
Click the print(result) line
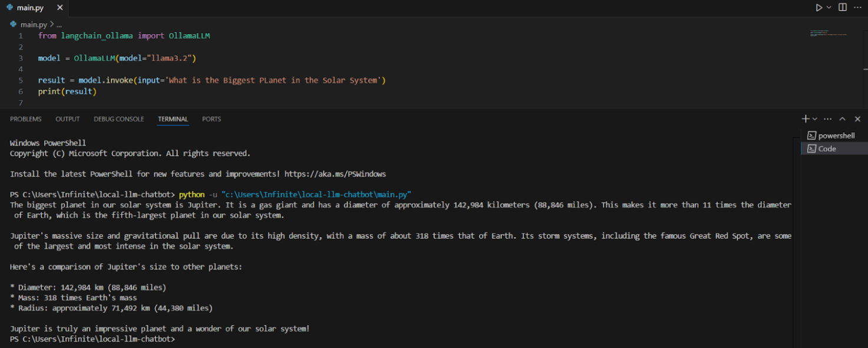tap(67, 91)
